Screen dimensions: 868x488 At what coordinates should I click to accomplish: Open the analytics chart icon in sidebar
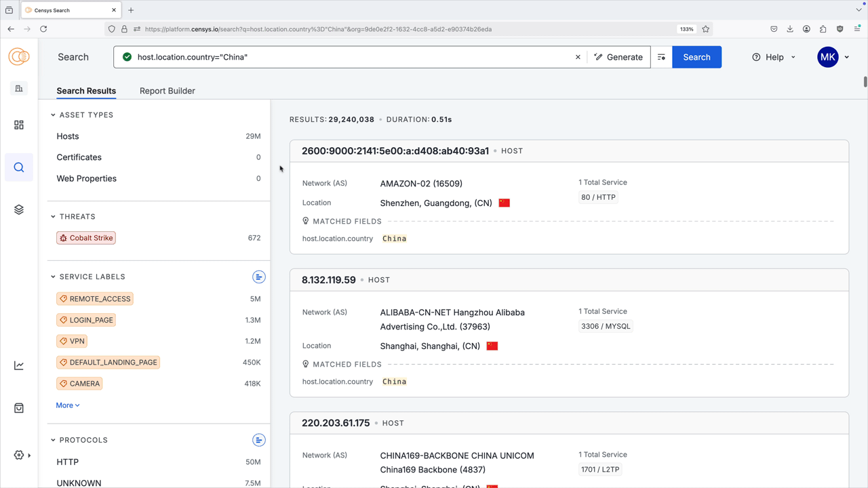19,366
